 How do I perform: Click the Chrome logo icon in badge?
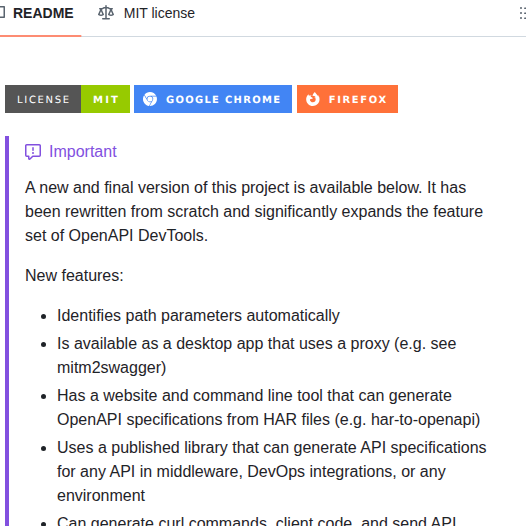pyautogui.click(x=150, y=99)
